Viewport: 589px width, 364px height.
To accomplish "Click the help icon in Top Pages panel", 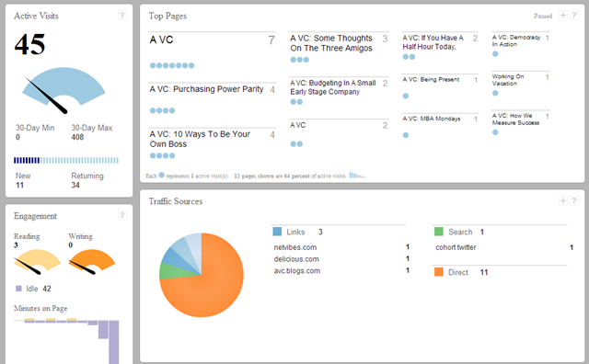I will point(574,16).
